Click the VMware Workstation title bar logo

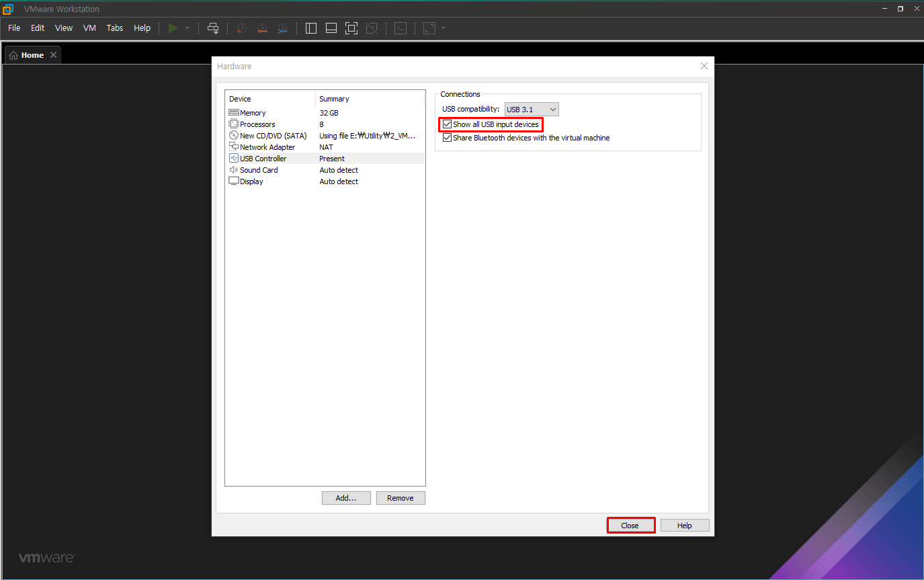(x=8, y=9)
